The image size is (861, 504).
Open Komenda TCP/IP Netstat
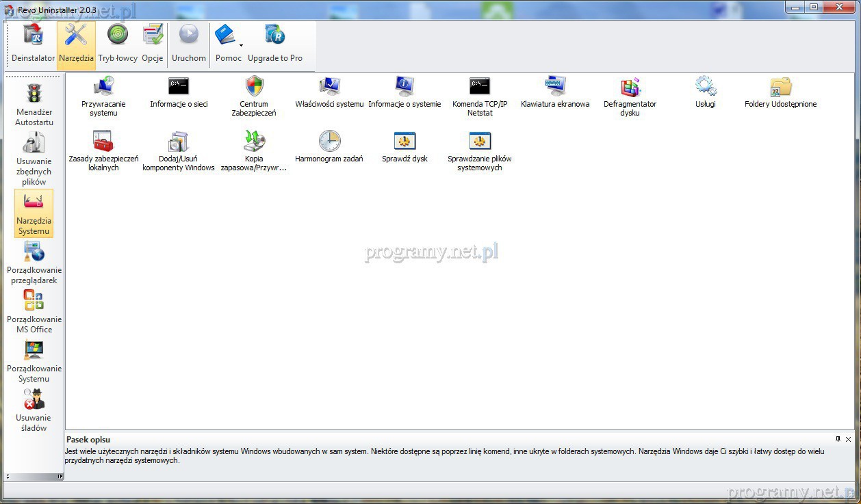[480, 87]
